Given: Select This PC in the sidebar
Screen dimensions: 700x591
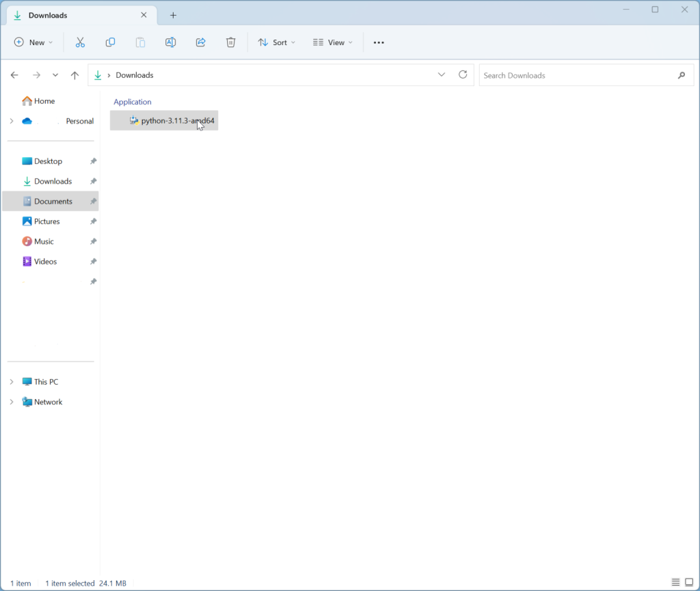Looking at the screenshot, I should click(x=46, y=382).
